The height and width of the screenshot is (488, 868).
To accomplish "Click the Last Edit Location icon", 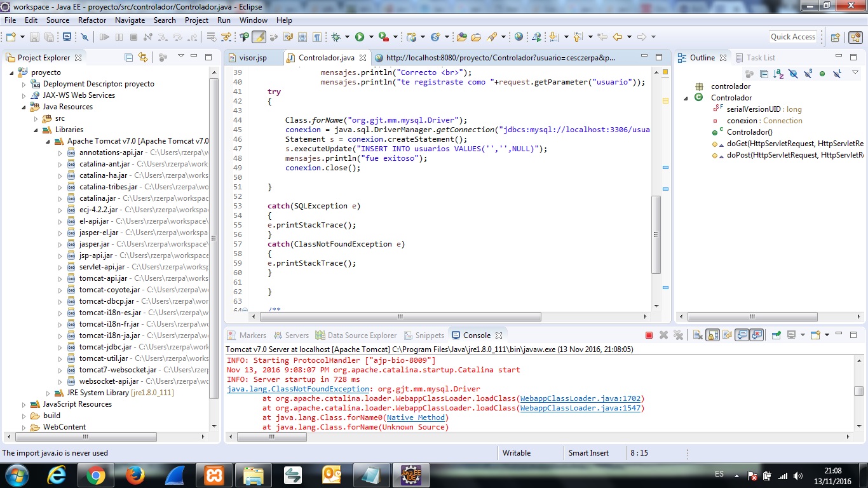I will coord(602,37).
